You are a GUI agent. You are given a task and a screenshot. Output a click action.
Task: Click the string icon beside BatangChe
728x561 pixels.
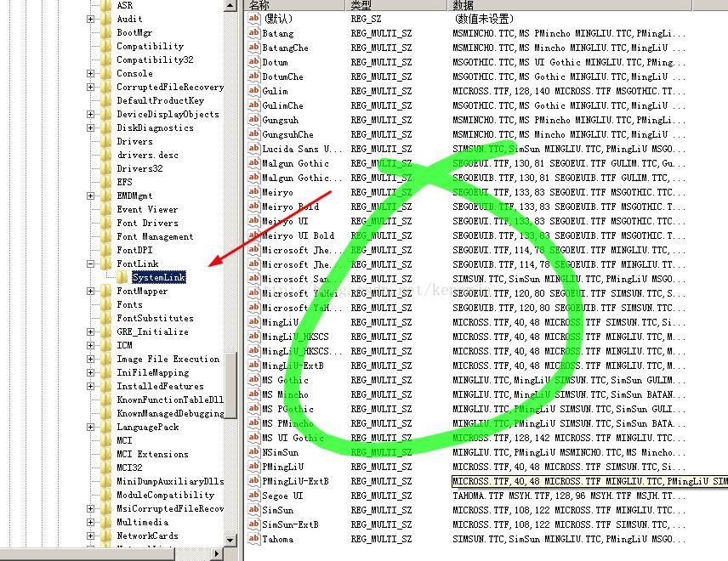(x=253, y=48)
